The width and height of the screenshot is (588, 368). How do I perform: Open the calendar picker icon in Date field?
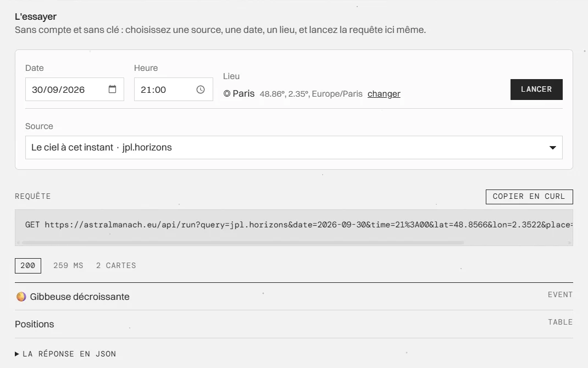(x=112, y=89)
